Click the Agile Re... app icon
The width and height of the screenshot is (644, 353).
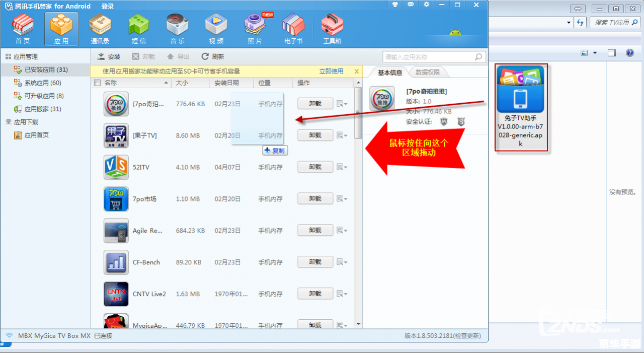[x=116, y=231]
